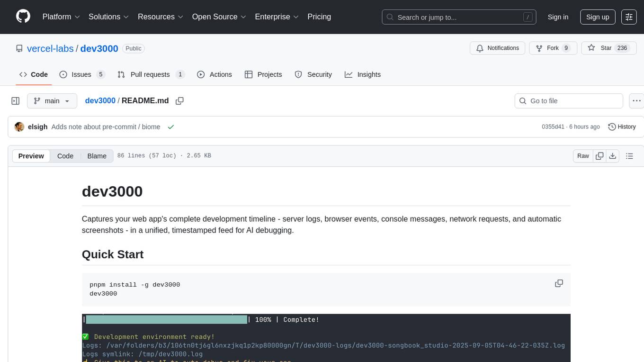Screen dimensions: 644x362
Task: Open the Open Source dropdown
Action: (219, 17)
